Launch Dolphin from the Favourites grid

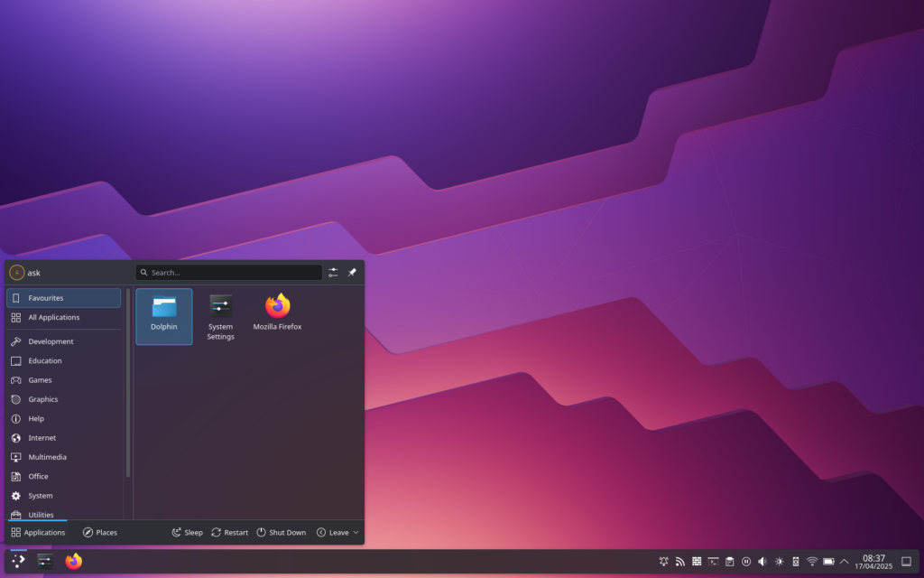pos(163,313)
